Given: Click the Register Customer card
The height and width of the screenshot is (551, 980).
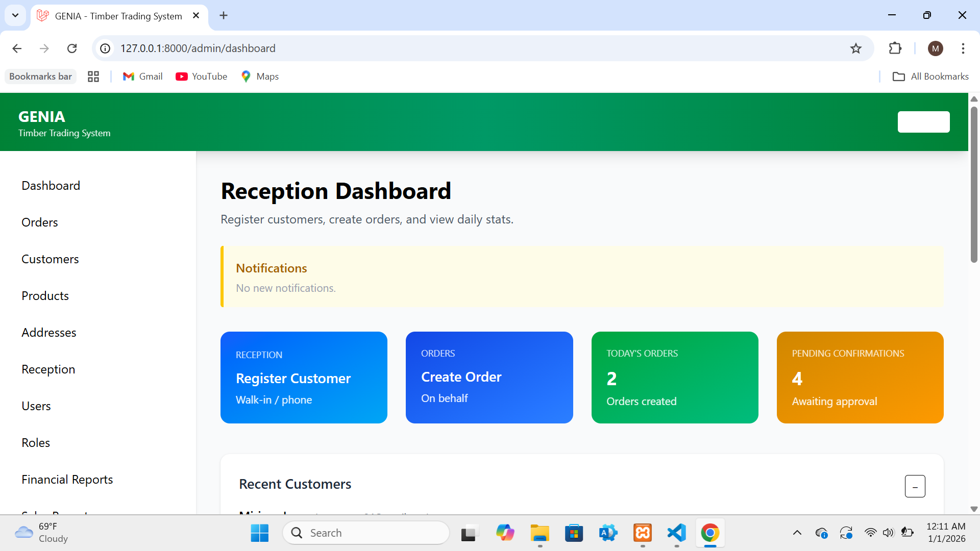Looking at the screenshot, I should tap(304, 378).
